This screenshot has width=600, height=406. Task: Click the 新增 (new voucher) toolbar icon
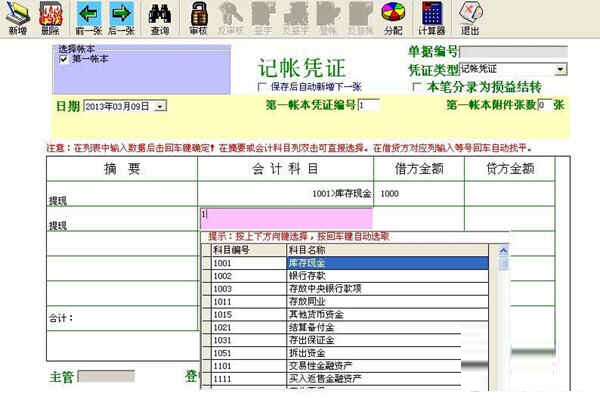click(x=18, y=18)
